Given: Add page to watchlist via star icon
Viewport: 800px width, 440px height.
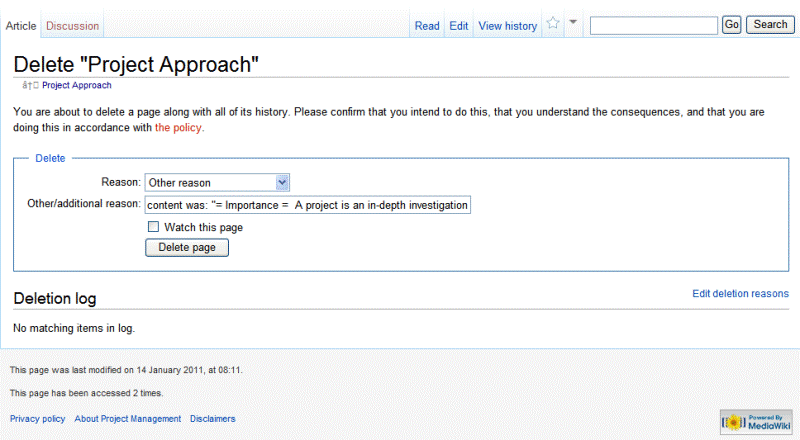Looking at the screenshot, I should [553, 23].
